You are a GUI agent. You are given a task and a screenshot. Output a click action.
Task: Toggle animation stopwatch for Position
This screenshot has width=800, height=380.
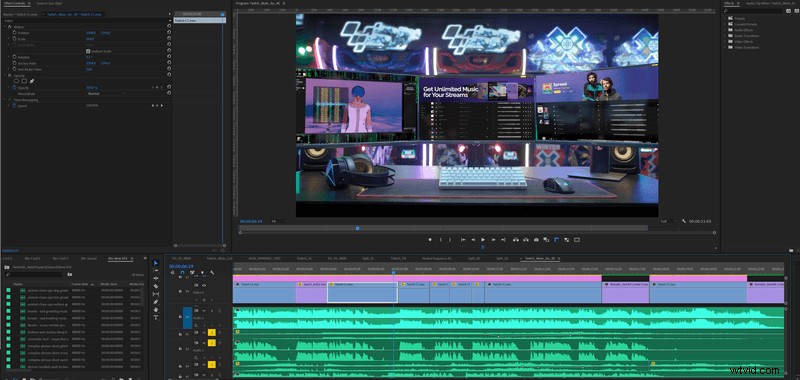[14, 33]
